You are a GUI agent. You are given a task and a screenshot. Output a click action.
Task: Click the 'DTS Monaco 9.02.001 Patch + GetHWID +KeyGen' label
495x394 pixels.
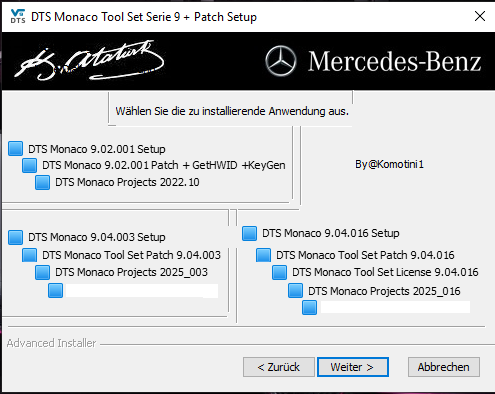point(164,165)
